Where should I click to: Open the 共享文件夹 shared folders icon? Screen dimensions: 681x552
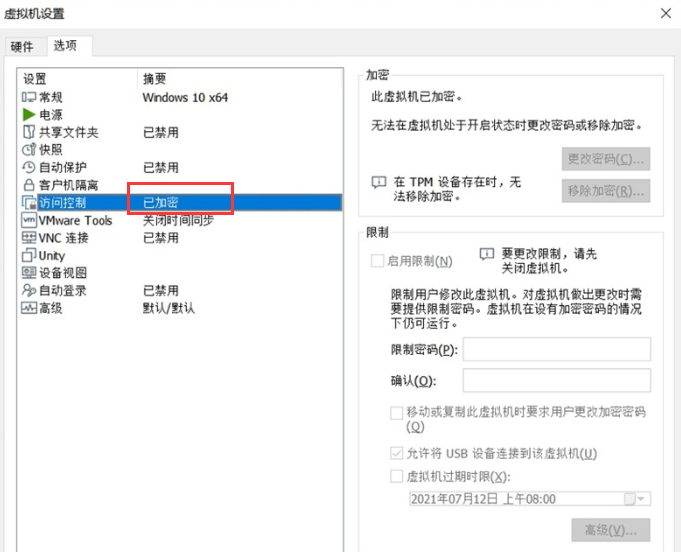point(29,132)
